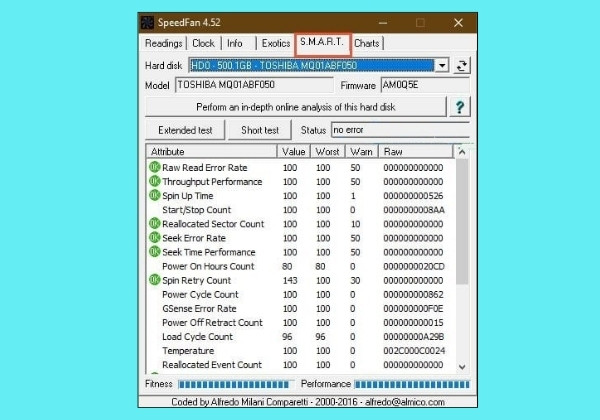Sort by the Raw column header
600x420 pixels.
coord(416,151)
